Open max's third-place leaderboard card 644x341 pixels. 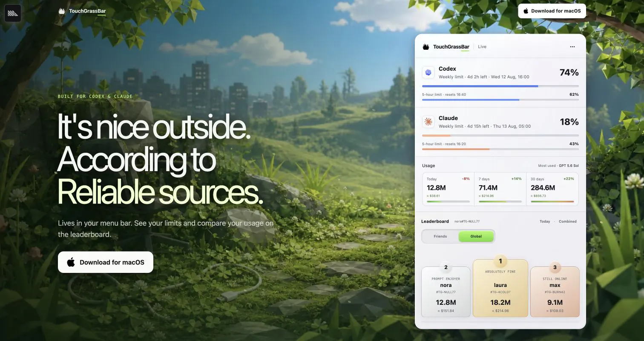click(x=555, y=292)
